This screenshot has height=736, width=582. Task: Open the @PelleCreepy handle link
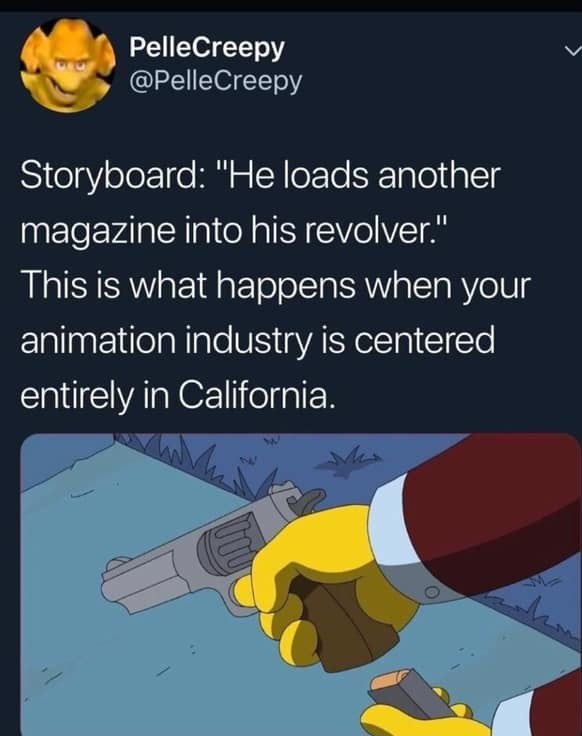(x=215, y=82)
